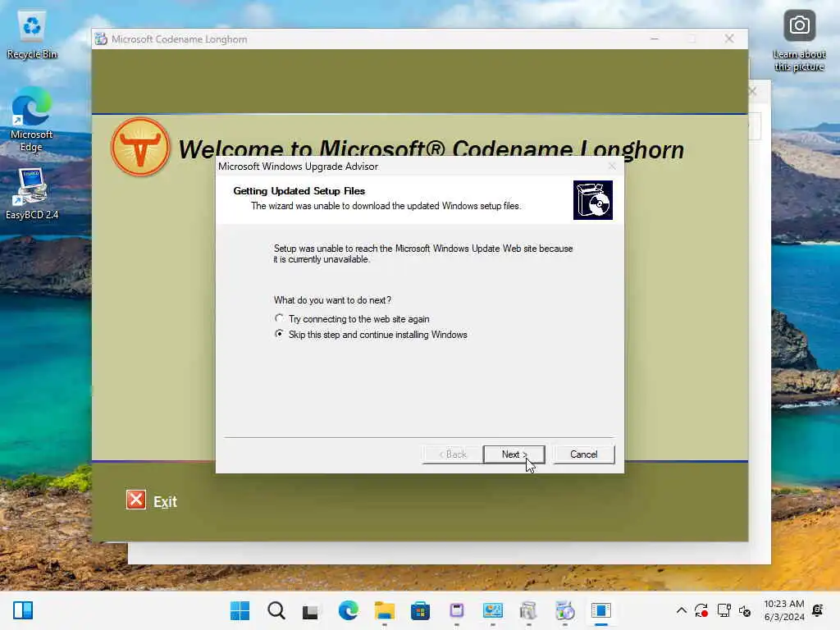Click the active blue window icon on the taskbar
The image size is (840, 630).
(601, 610)
